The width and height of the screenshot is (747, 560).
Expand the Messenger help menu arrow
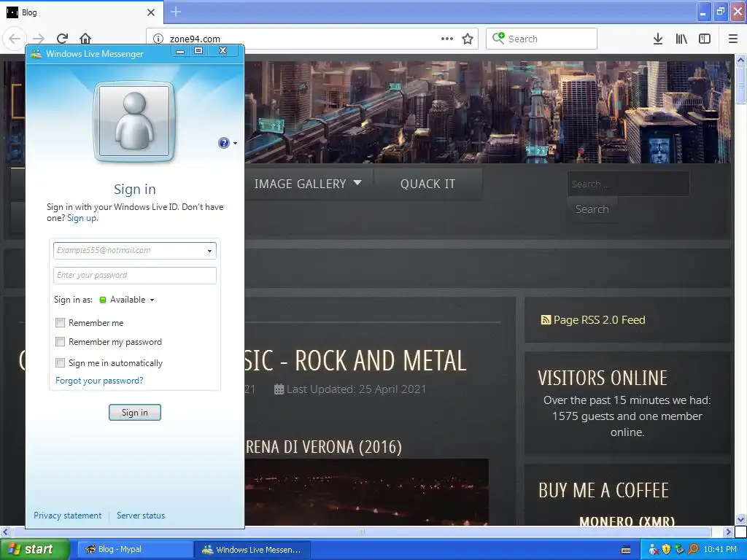click(236, 144)
